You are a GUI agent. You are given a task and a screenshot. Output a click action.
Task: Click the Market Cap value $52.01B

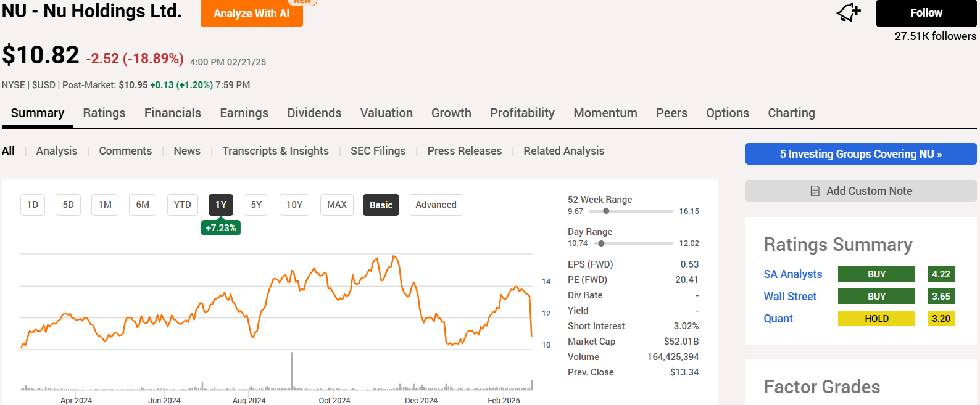[681, 342]
